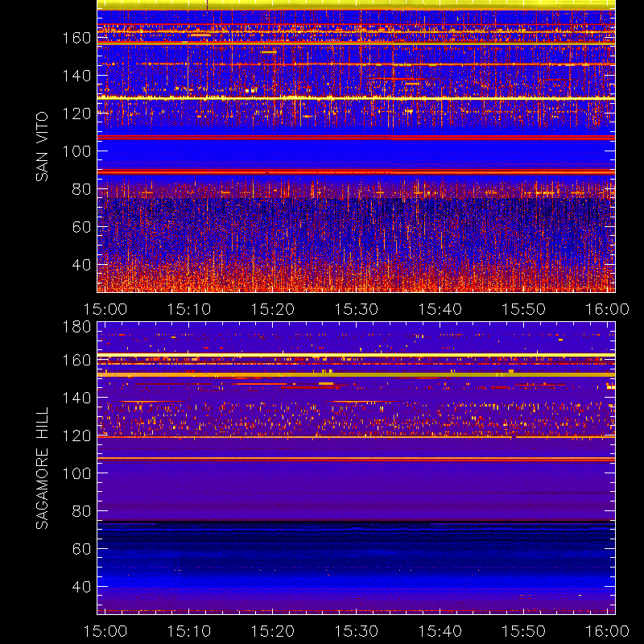Select the 140 tick label on San Vito axis
This screenshot has width=644, height=644.
coord(76,76)
